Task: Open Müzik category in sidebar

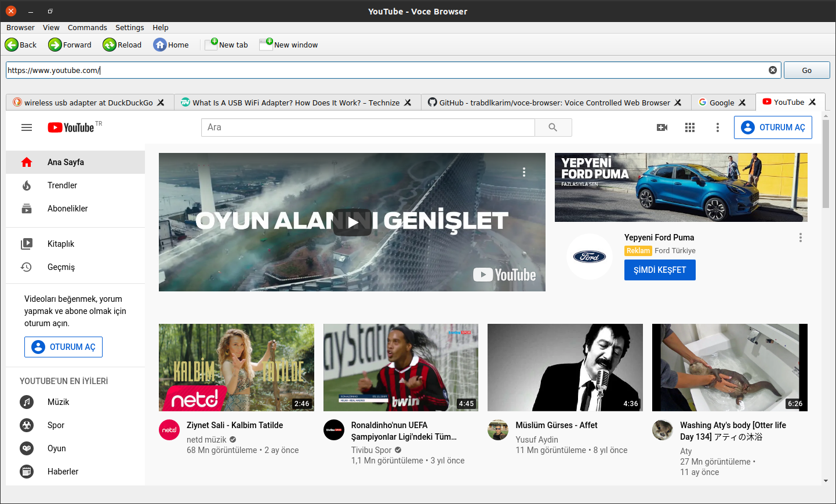Action: [75, 402]
